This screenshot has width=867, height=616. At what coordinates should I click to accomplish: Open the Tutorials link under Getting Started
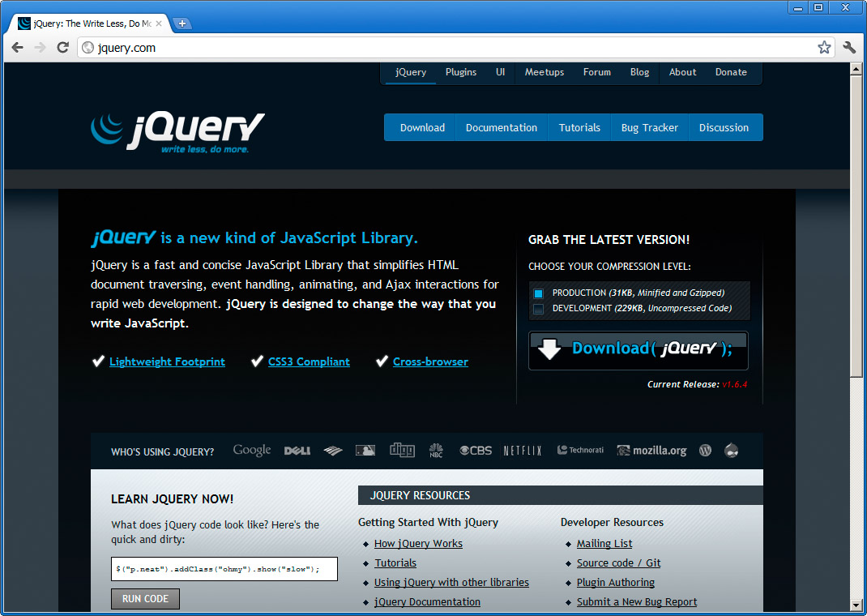pos(395,563)
